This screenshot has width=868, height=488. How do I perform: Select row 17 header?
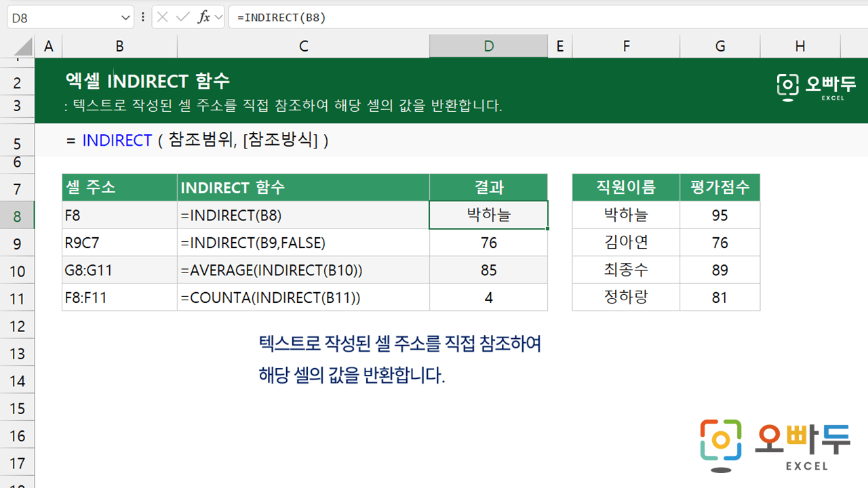(x=17, y=464)
